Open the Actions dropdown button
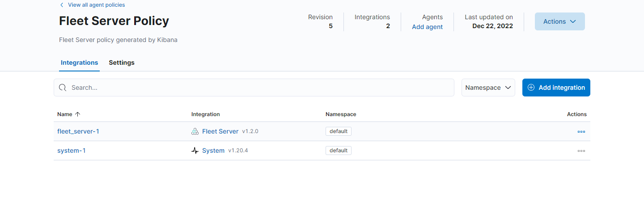644x209 pixels. 560,21
